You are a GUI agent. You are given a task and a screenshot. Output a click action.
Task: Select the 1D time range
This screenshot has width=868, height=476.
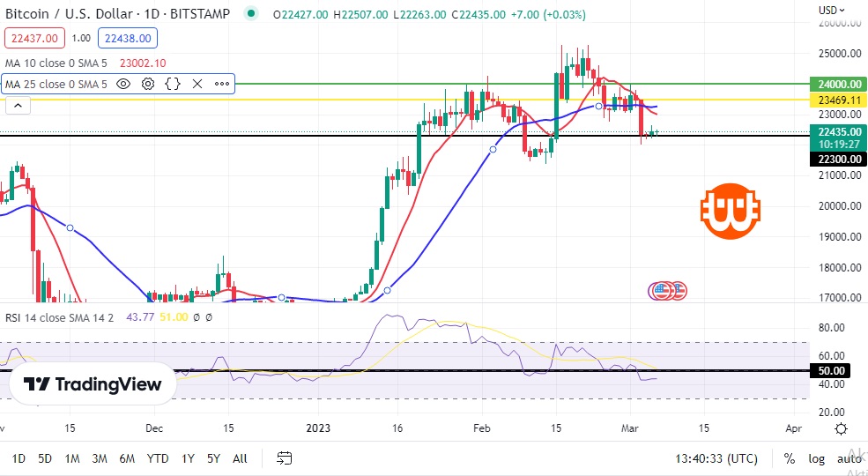pyautogui.click(x=19, y=458)
